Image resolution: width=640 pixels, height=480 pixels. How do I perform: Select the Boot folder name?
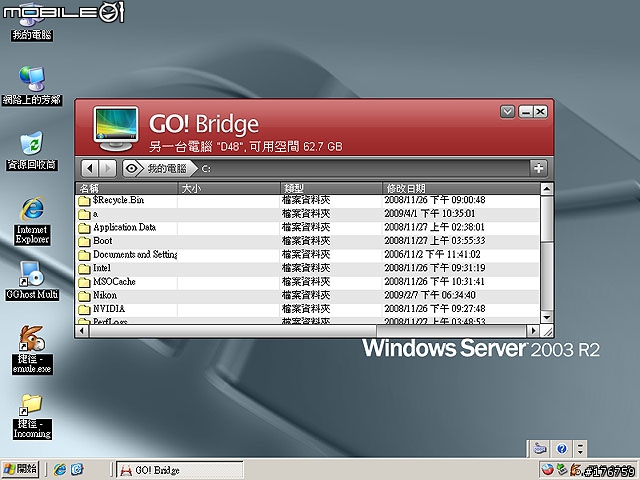[102, 241]
